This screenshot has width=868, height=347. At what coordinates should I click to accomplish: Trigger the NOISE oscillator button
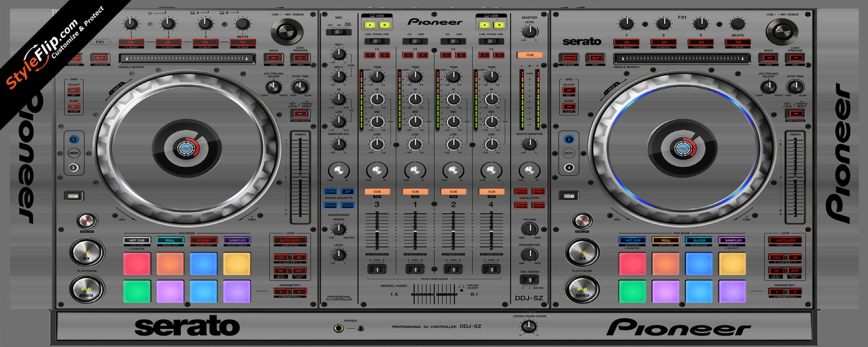pos(521,192)
